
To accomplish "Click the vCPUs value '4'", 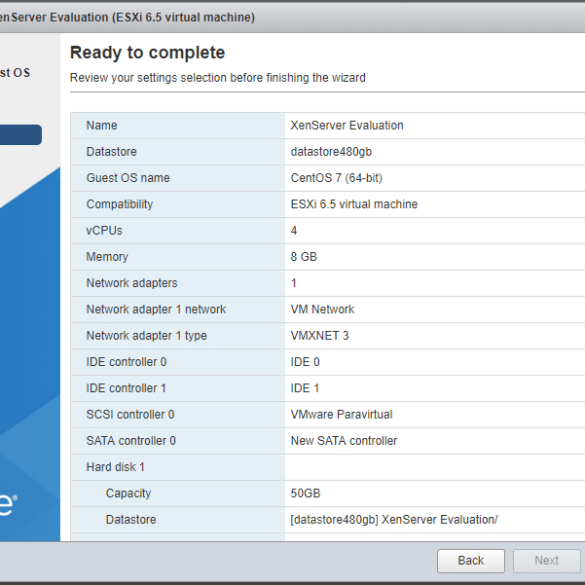I will click(294, 231).
